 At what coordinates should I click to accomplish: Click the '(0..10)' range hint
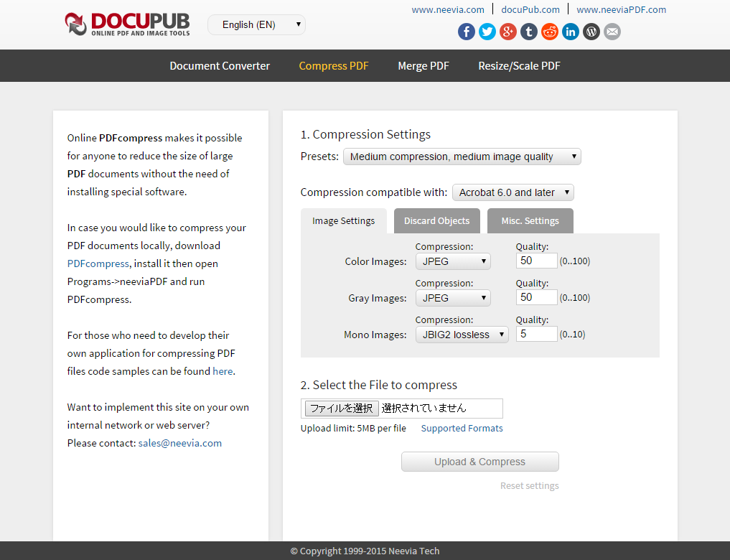click(x=572, y=335)
